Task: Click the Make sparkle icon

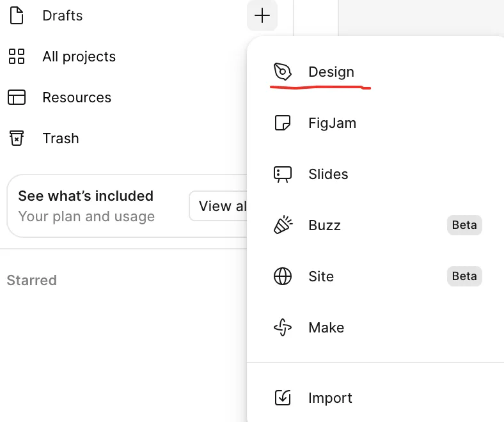Action: (282, 327)
